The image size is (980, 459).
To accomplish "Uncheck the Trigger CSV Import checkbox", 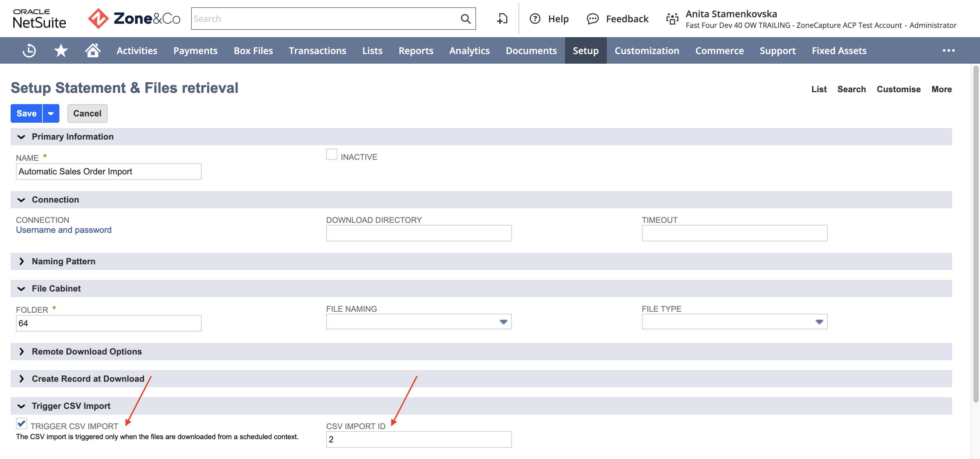I will pyautogui.click(x=21, y=423).
